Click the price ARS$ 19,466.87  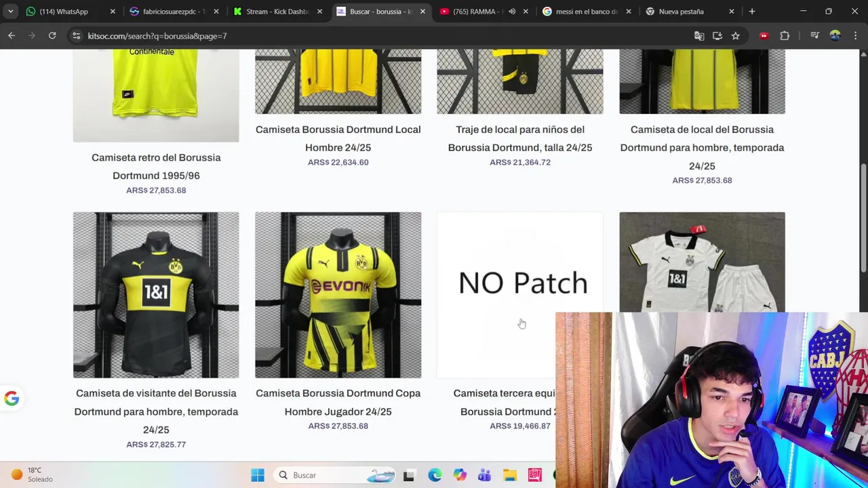[x=520, y=426]
